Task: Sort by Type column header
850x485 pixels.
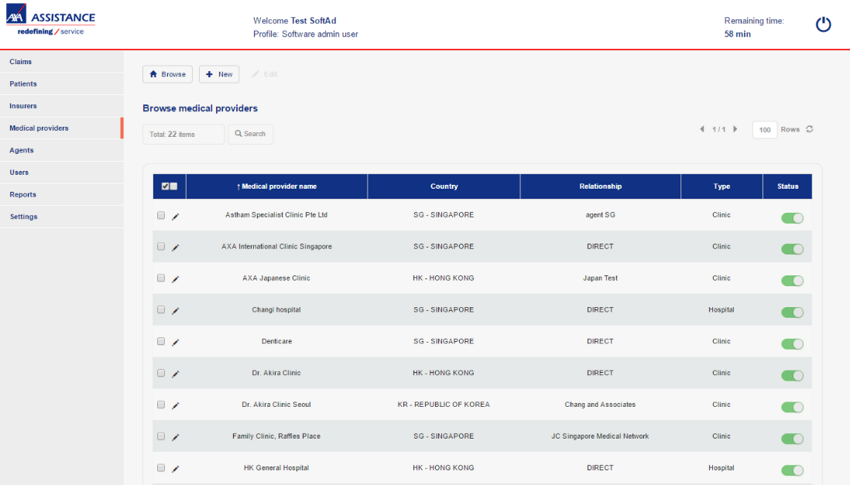Action: coord(722,186)
